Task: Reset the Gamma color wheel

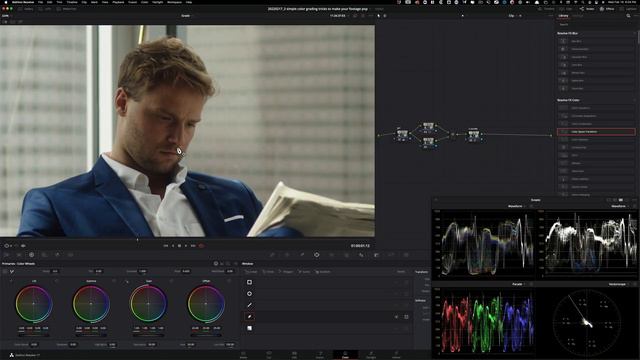Action: [x=114, y=281]
